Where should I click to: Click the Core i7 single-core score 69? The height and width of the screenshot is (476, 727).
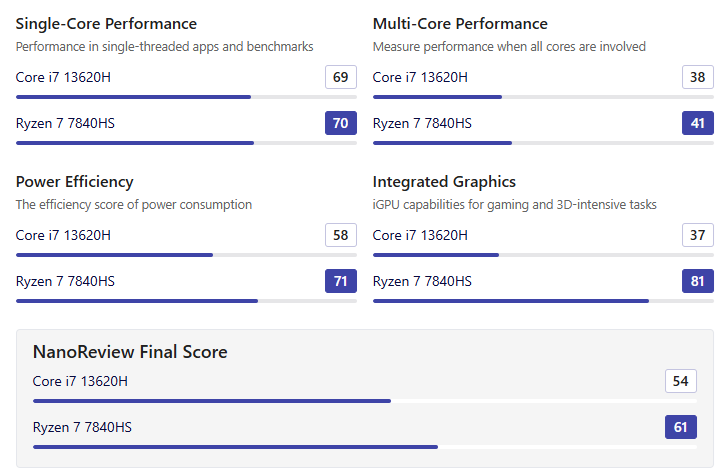(x=341, y=77)
